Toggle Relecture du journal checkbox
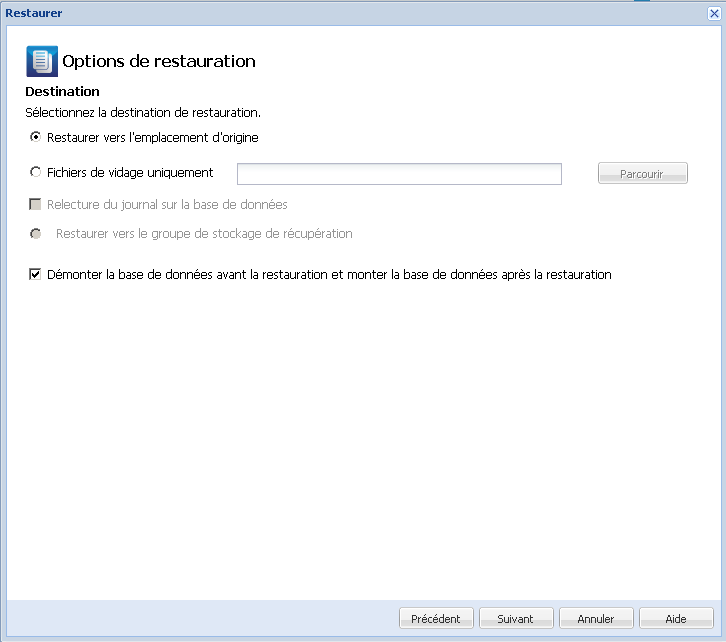This screenshot has height=642, width=726. coord(35,204)
